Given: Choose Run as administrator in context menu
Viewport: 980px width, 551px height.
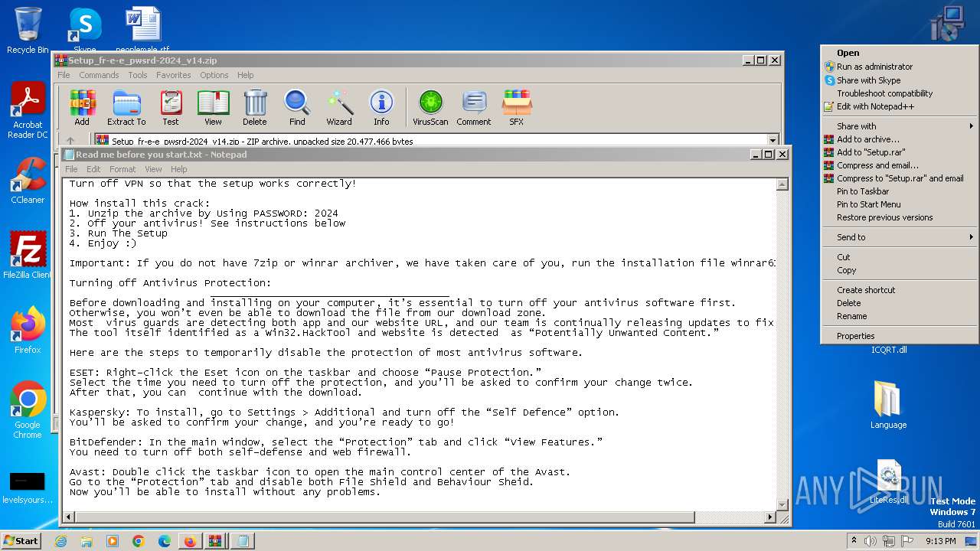Looking at the screenshot, I should (x=900, y=67).
